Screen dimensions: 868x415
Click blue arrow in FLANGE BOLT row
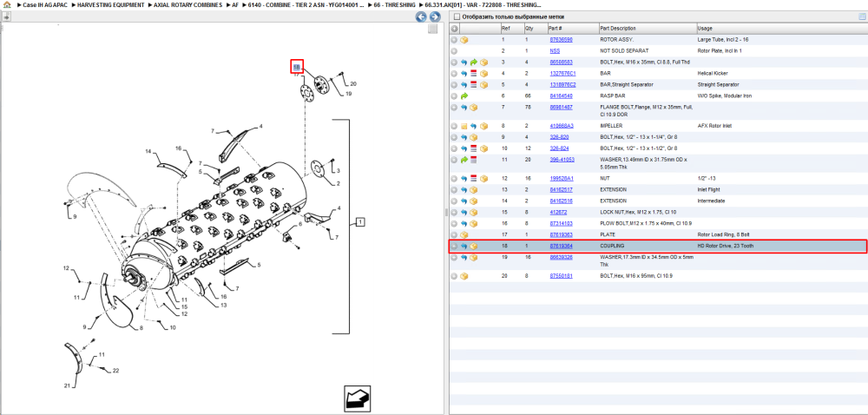(x=464, y=108)
